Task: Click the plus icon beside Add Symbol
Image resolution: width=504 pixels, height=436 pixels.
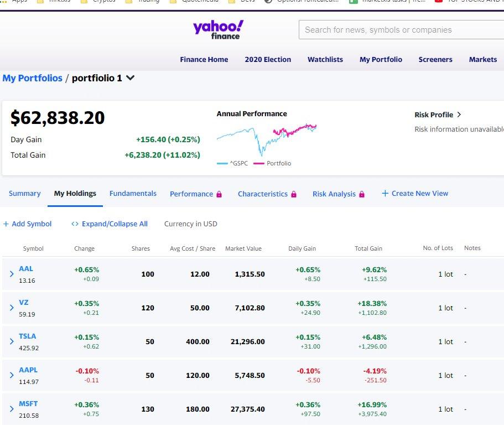Action: [x=6, y=224]
